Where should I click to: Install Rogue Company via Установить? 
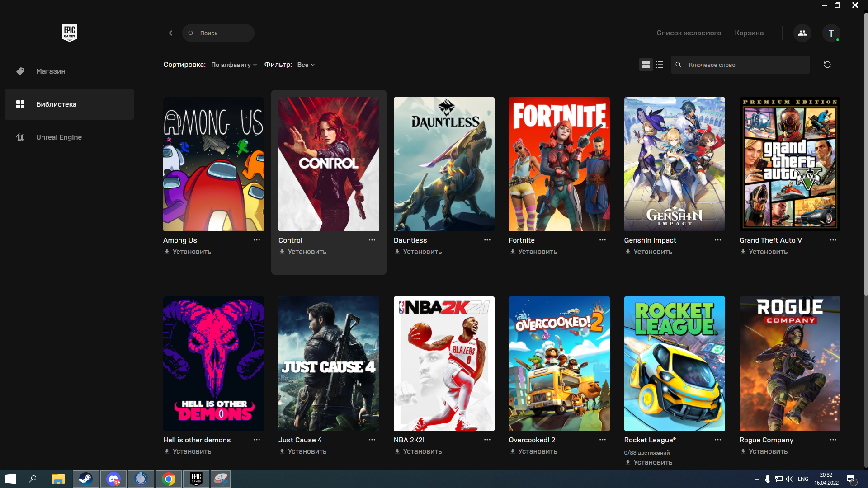point(764,451)
